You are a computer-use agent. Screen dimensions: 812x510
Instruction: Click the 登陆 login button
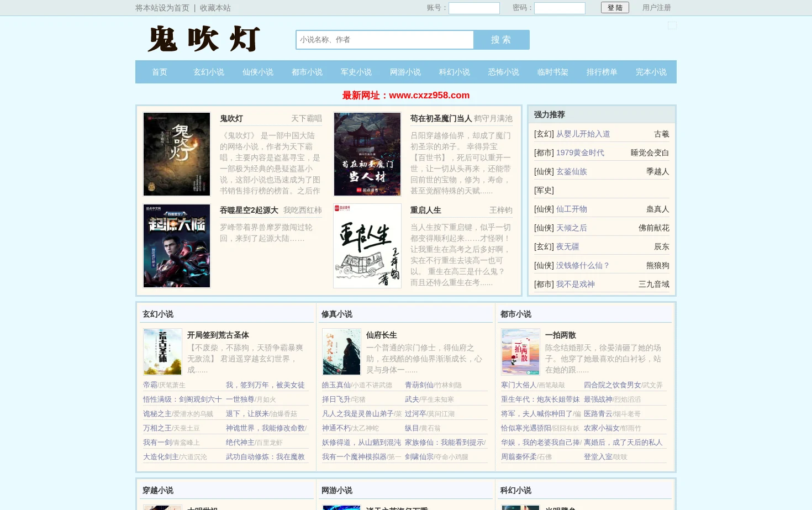point(615,8)
